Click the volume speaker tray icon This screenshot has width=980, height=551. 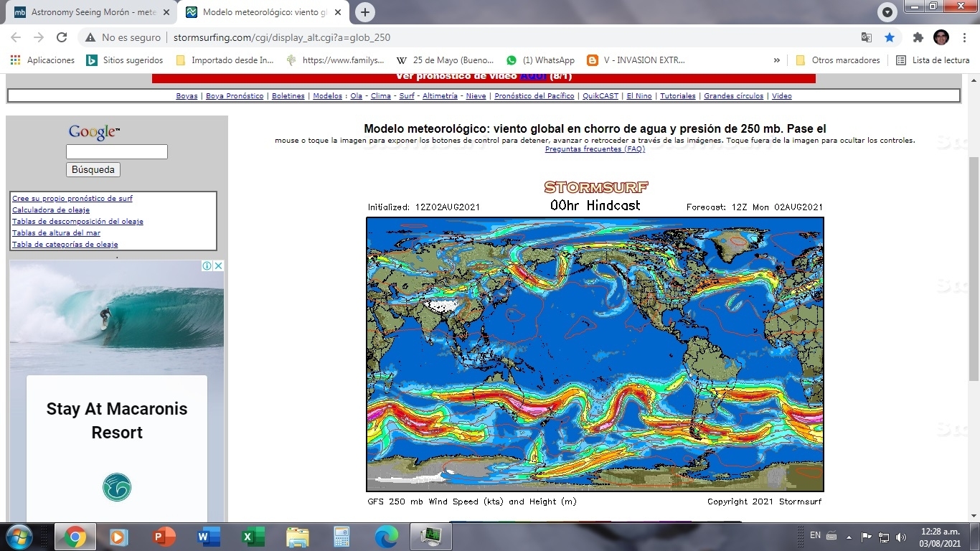pos(900,537)
